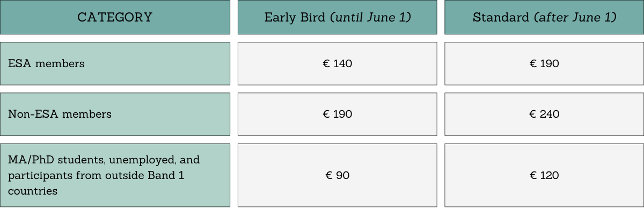
Task: Click the word "countries" in bottom category
Action: pos(33,190)
